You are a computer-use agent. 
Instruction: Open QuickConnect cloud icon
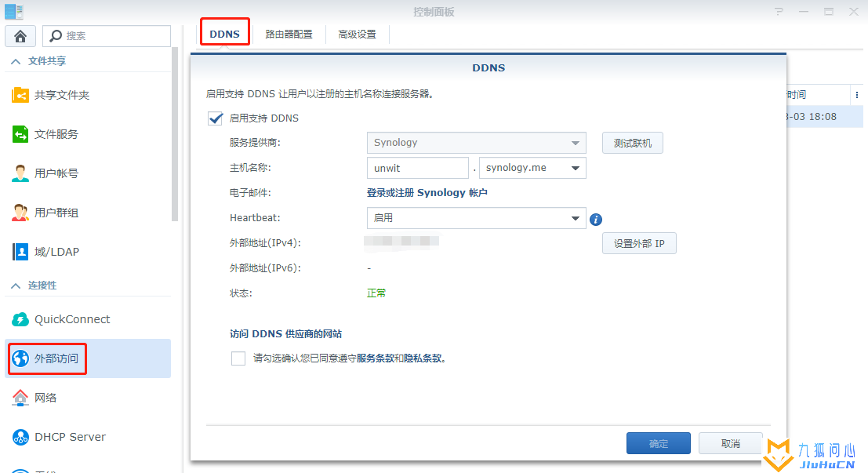(x=20, y=319)
